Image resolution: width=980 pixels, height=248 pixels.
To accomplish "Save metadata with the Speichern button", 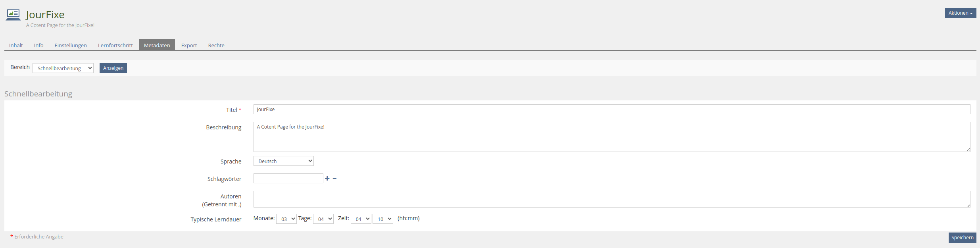I will (x=962, y=238).
